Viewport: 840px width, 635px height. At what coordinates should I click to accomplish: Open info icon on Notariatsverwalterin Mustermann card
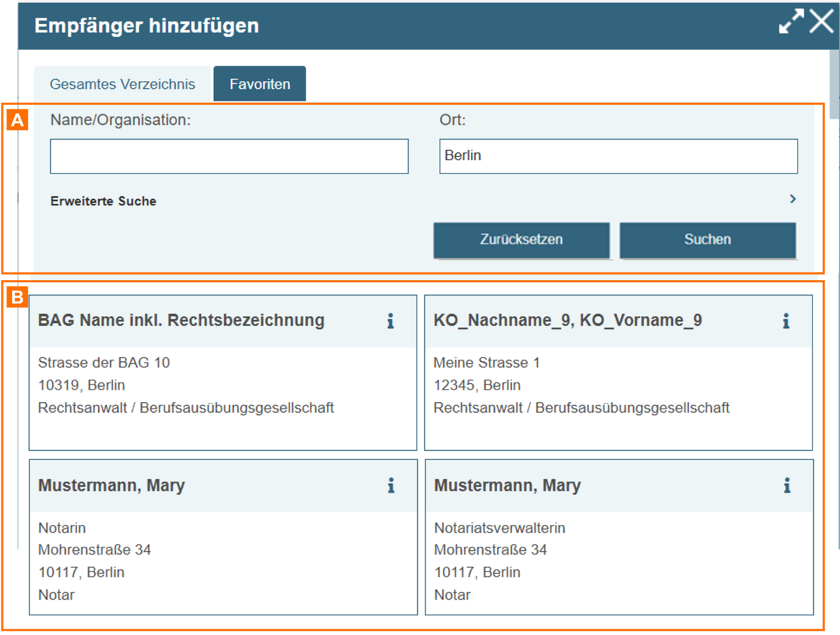786,485
